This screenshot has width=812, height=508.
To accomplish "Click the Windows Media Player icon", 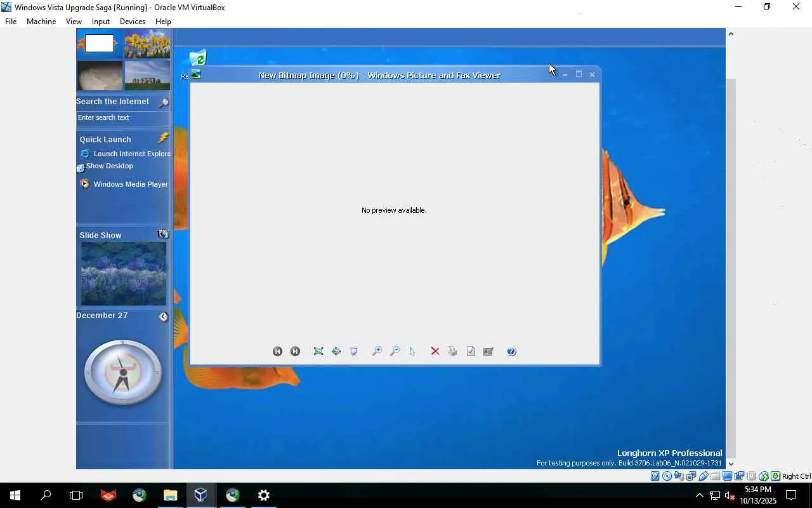I will pos(85,184).
